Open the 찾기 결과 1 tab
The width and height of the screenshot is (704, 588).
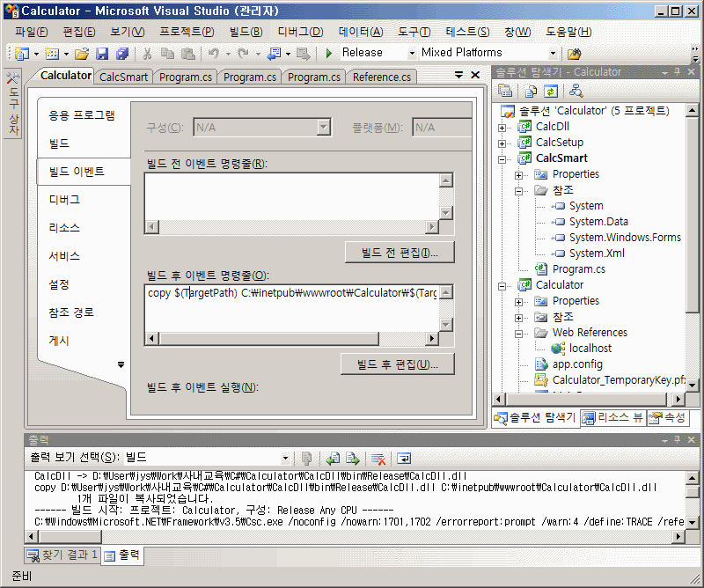tap(62, 555)
